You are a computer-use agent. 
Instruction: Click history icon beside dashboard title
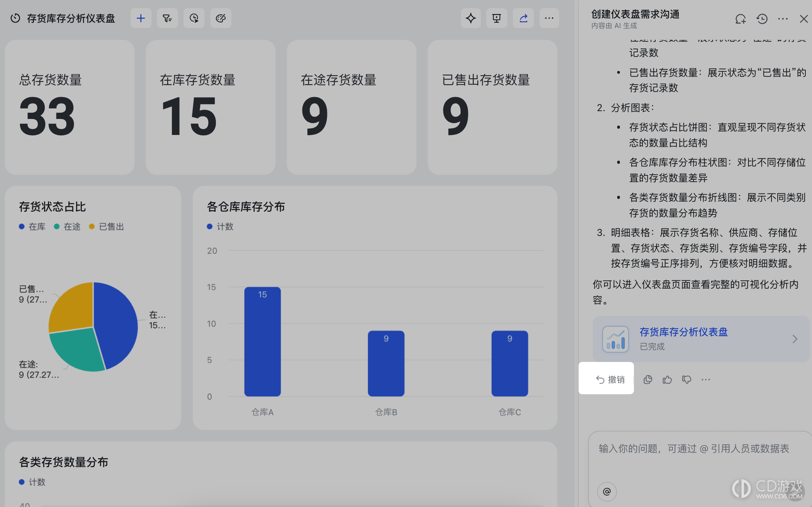15,18
